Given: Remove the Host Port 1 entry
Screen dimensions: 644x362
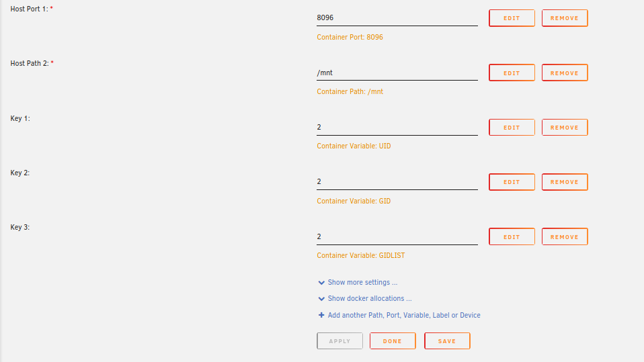Looking at the screenshot, I should tap(565, 18).
